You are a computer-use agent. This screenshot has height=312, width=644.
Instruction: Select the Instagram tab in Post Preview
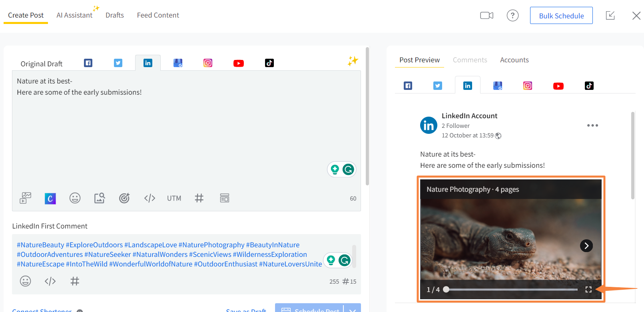pyautogui.click(x=528, y=86)
